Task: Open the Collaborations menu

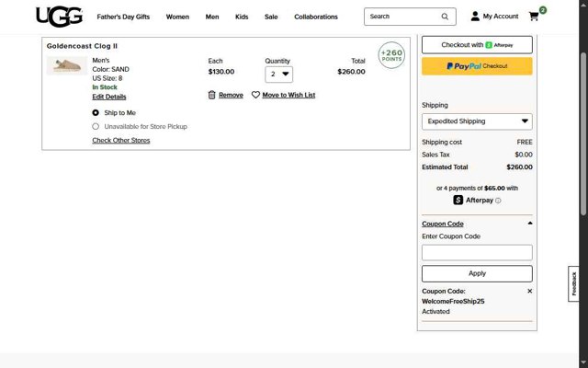Action: point(316,17)
